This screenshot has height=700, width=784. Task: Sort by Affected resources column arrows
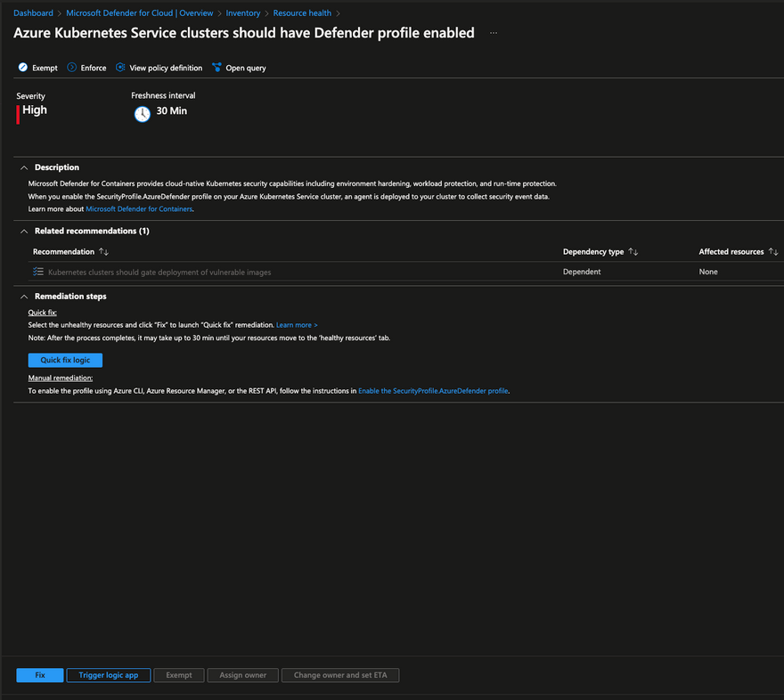[x=773, y=252]
